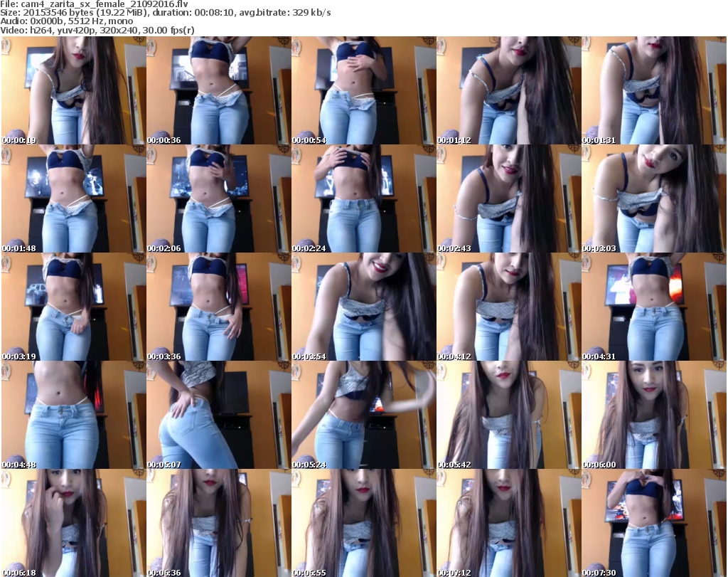Open the thumbnail at 00:06:55

(363, 523)
